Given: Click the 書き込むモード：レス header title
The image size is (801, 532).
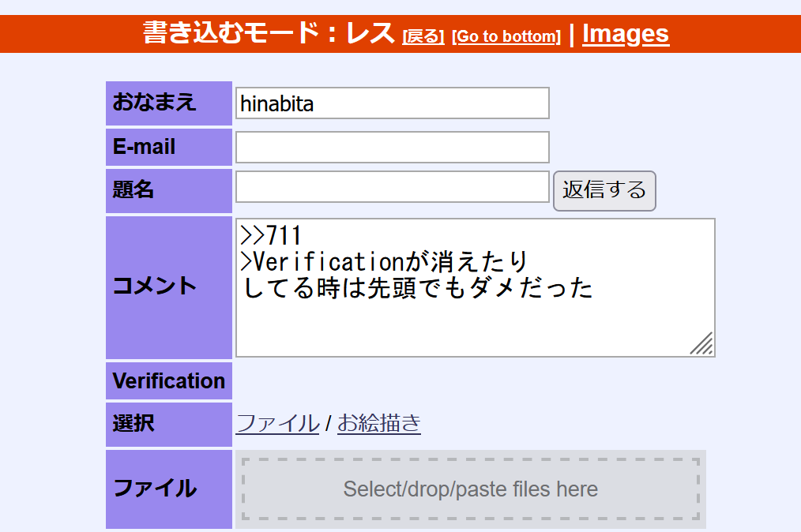Looking at the screenshot, I should pyautogui.click(x=268, y=33).
